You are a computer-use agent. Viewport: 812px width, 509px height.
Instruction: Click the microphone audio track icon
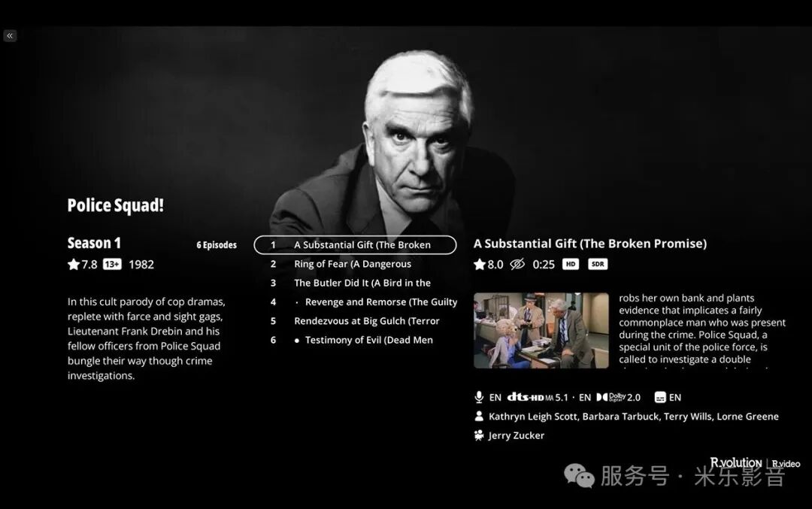(x=479, y=397)
